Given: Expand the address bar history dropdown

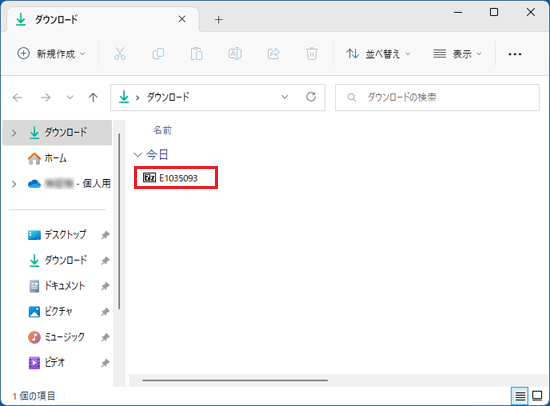Looking at the screenshot, I should (x=285, y=97).
